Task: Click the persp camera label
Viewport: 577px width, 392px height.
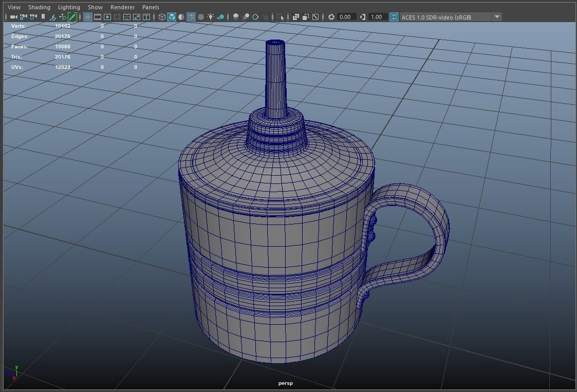Action: (286, 383)
